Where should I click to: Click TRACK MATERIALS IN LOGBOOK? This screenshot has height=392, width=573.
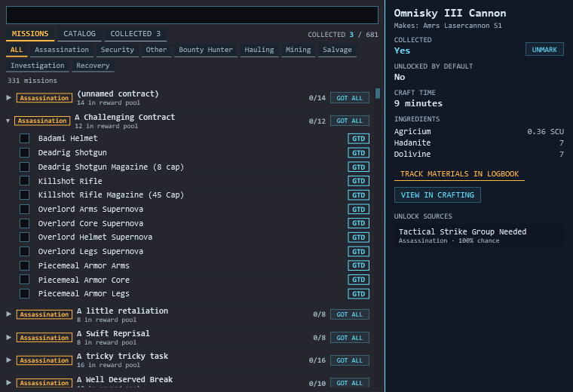click(x=459, y=174)
